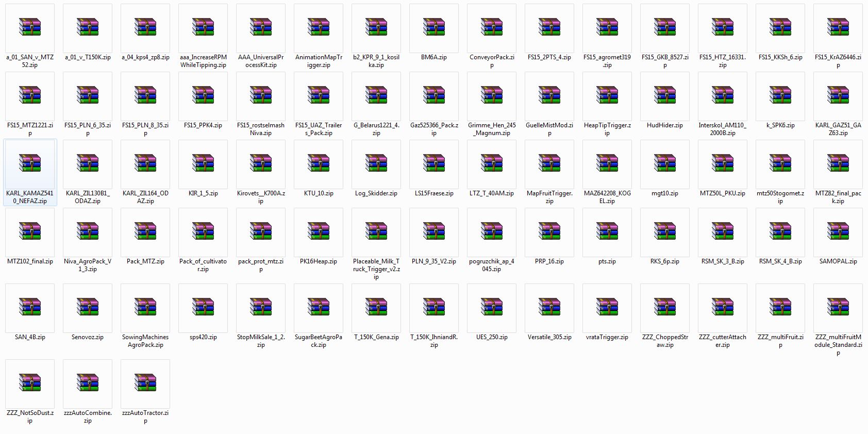Click the KARL_ZIL164_ODAZ.zip file name

click(145, 197)
